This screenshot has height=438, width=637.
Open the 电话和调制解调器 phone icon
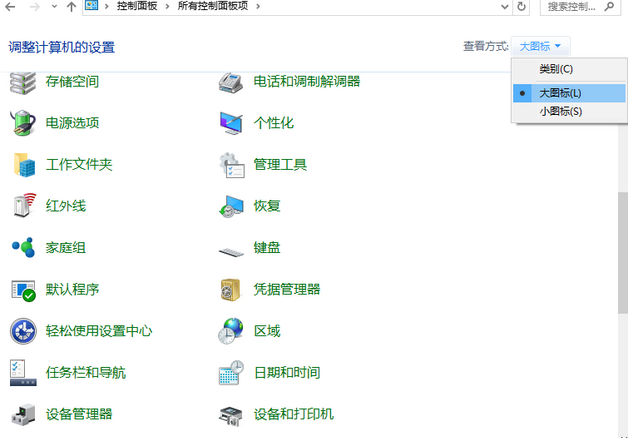pyautogui.click(x=231, y=83)
